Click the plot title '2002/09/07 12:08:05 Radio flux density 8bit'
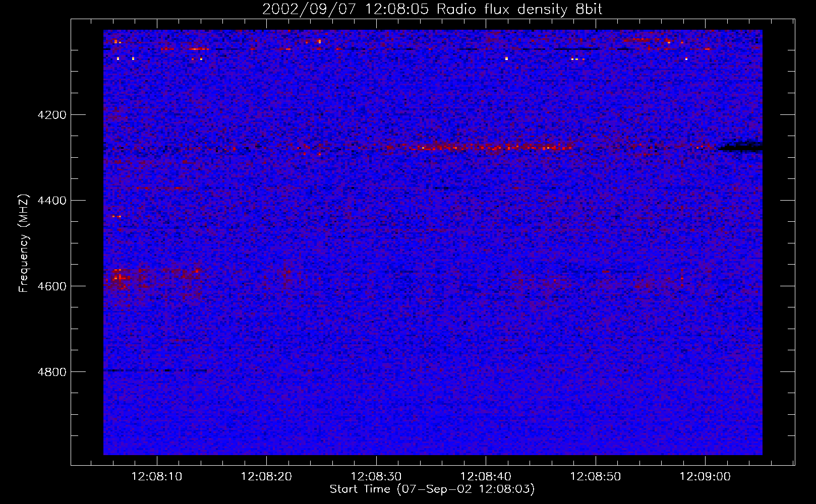 coord(432,10)
